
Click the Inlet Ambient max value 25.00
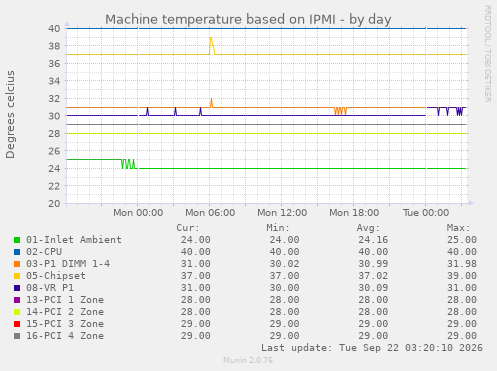pos(462,240)
